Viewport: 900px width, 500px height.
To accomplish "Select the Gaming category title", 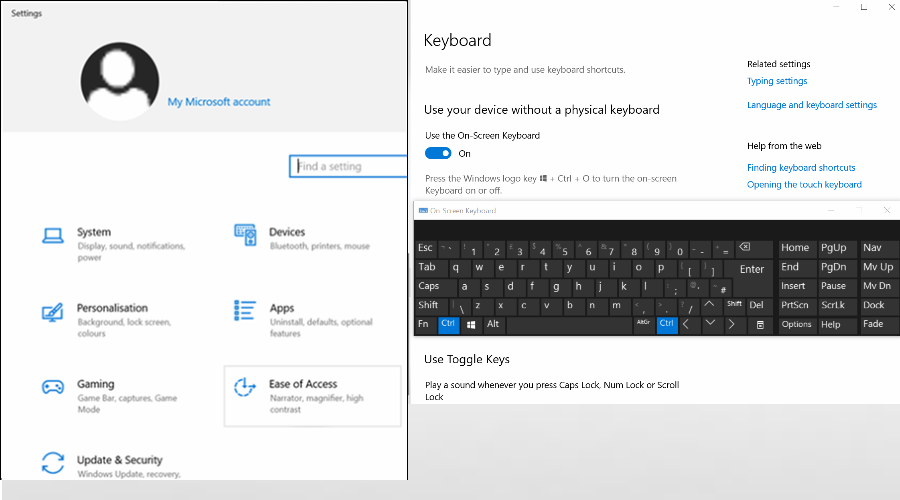I will point(96,384).
